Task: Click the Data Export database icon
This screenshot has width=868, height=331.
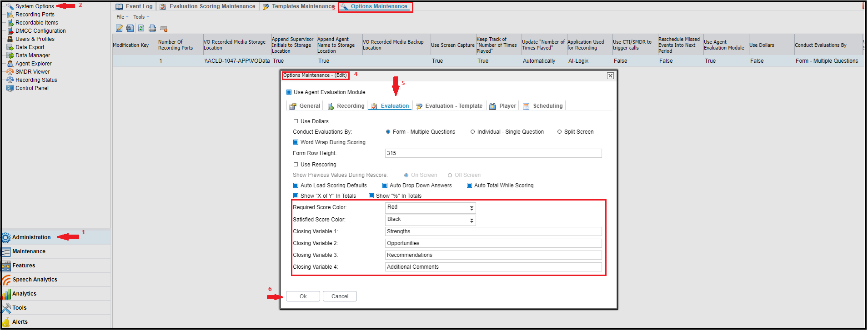Action: (10, 47)
